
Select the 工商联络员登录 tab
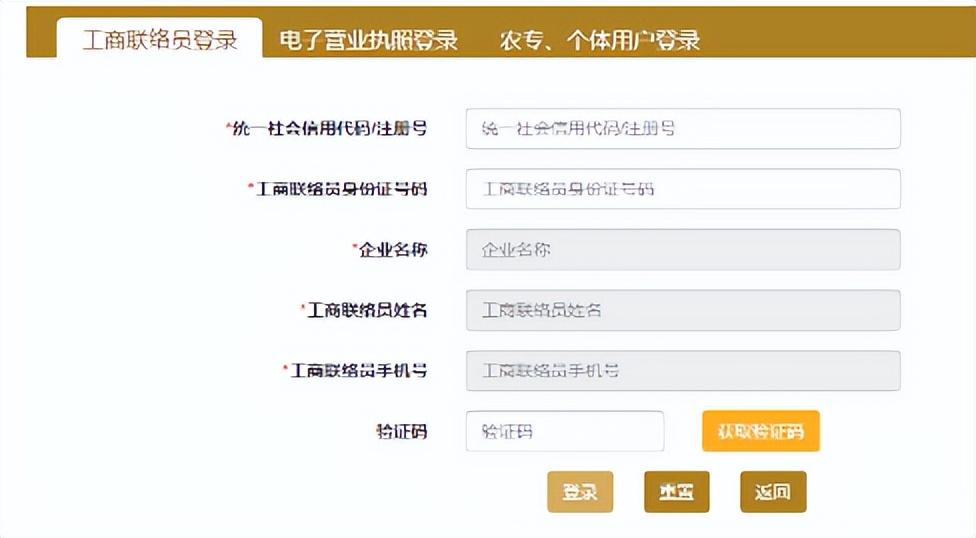(x=160, y=40)
